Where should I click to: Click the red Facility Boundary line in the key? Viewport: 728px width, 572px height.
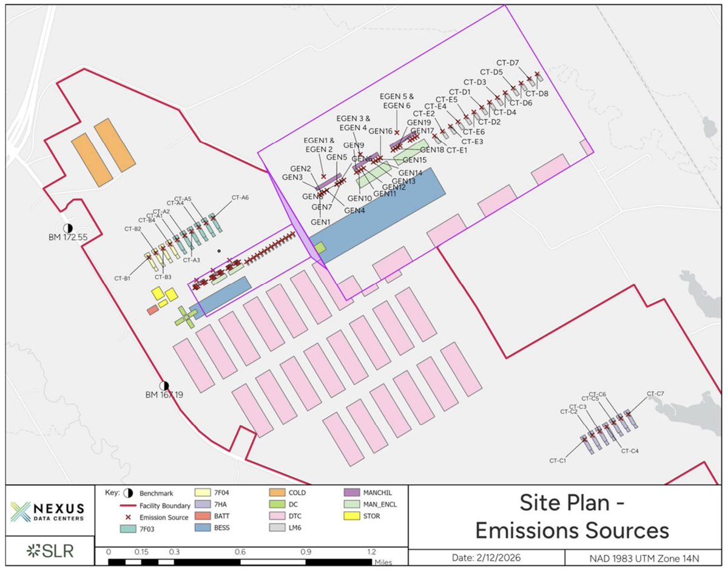click(128, 505)
